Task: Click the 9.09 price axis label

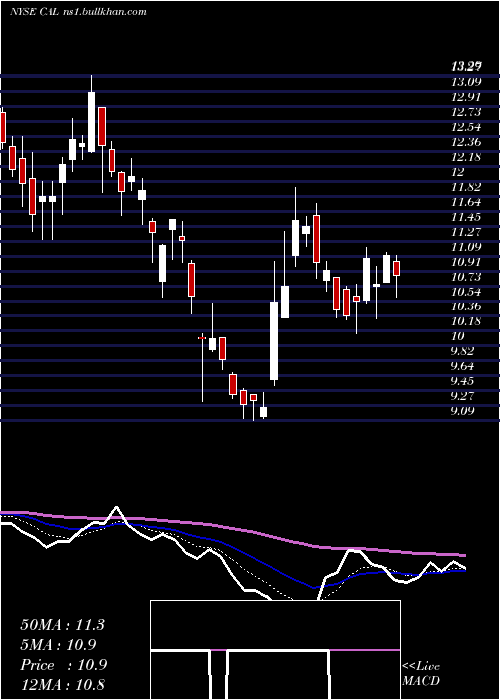Action: point(462,411)
